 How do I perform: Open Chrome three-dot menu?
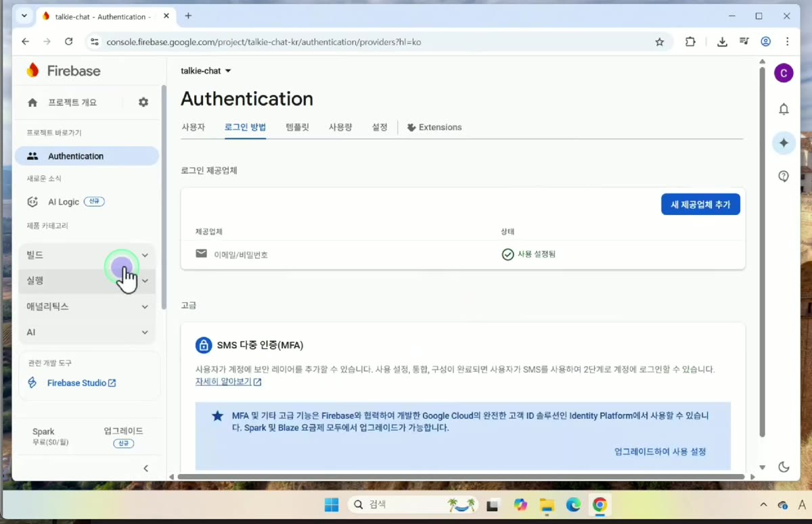click(788, 42)
